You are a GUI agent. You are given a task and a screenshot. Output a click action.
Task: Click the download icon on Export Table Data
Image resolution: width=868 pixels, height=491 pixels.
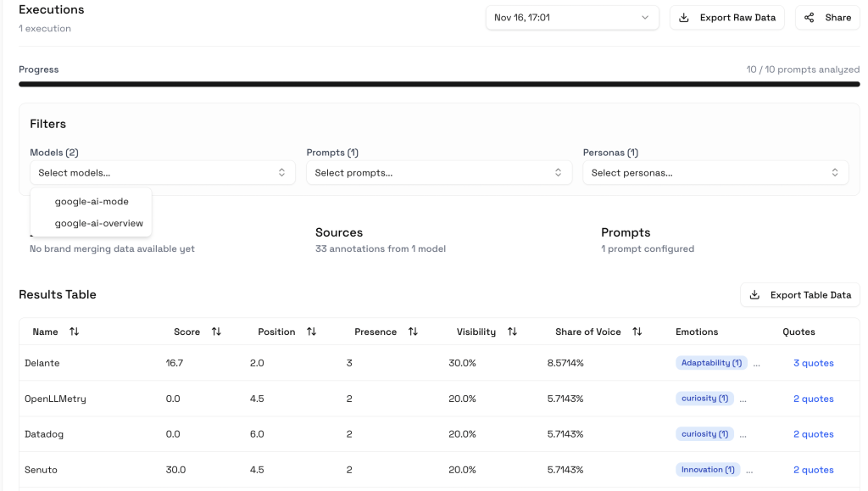tap(754, 294)
